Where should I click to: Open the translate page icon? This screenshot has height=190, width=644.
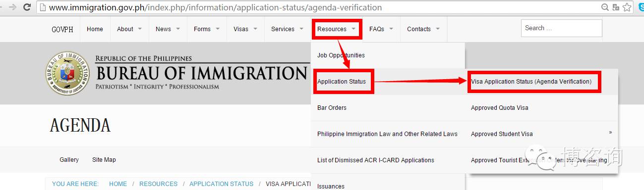(616, 7)
